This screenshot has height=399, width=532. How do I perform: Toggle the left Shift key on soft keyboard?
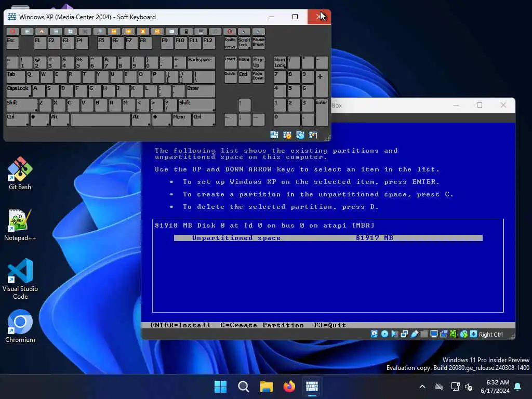tap(22, 105)
